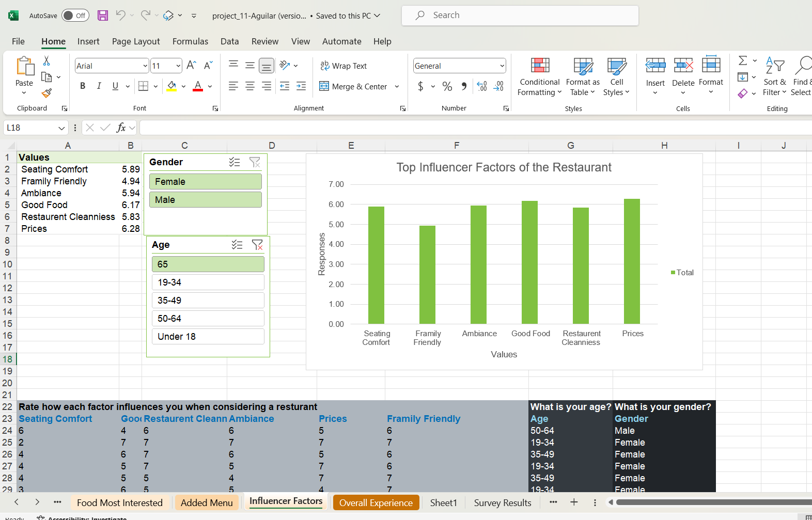Image resolution: width=812 pixels, height=520 pixels.
Task: Toggle 19-34 in the Age slicer
Action: click(x=208, y=282)
